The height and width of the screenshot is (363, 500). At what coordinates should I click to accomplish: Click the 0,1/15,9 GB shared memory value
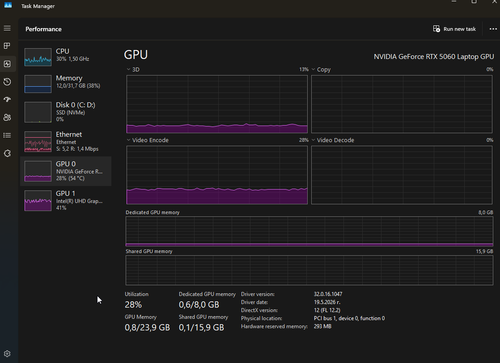tap(201, 328)
